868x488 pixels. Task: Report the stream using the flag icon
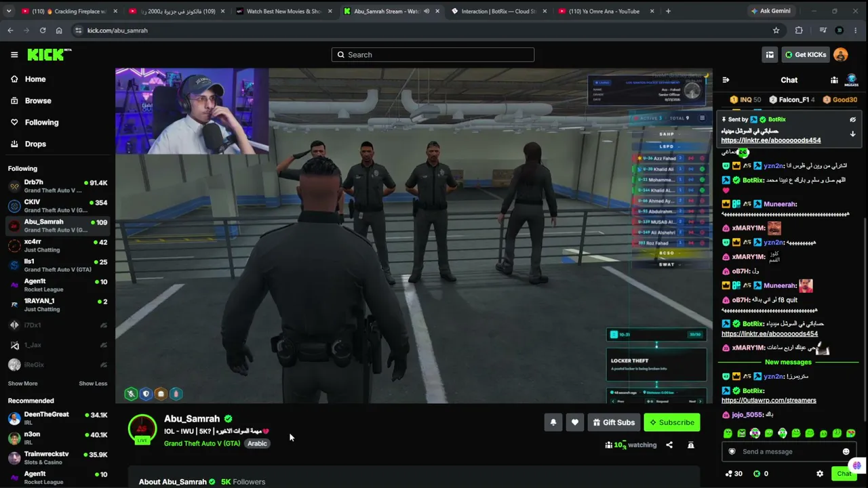coord(690,445)
